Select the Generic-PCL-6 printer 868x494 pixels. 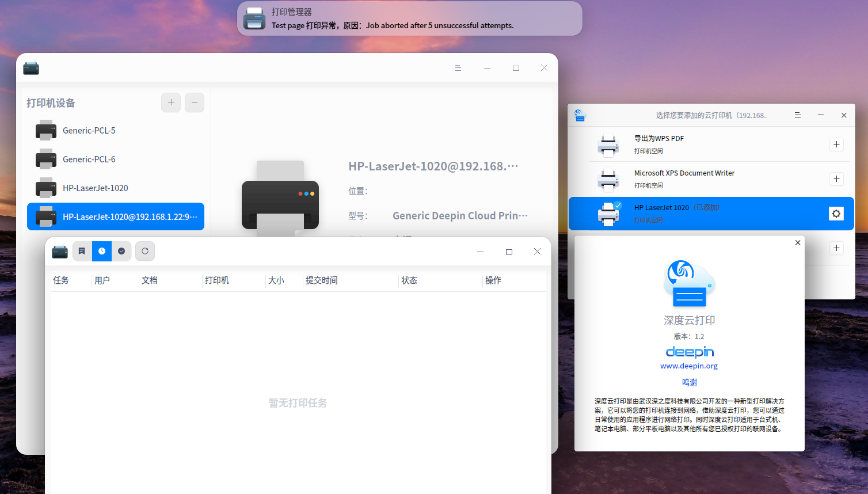tap(116, 159)
